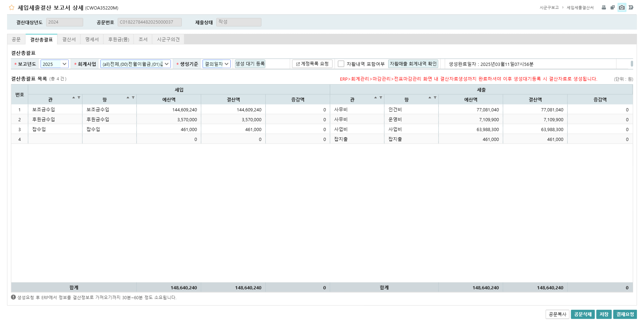Image resolution: width=644 pixels, height=326 pixels.
Task: Select the 후원금수입 항 cell in row 2
Action: click(x=110, y=119)
